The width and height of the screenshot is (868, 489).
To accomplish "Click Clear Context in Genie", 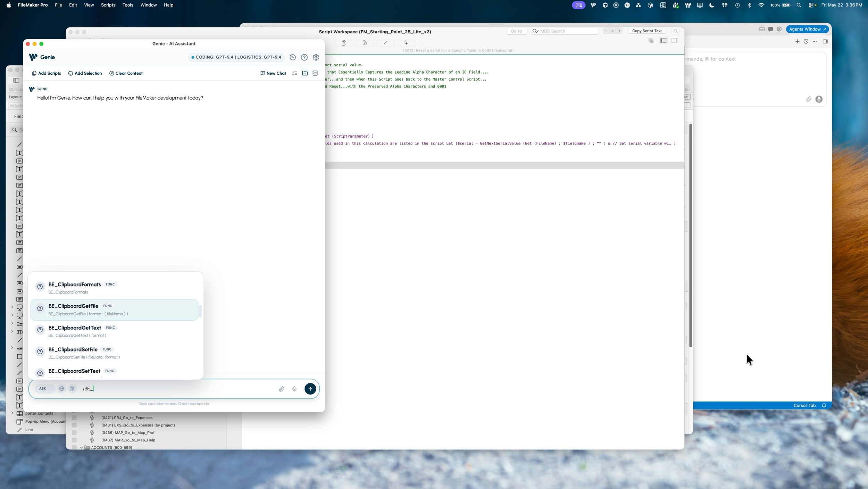I will pyautogui.click(x=126, y=73).
